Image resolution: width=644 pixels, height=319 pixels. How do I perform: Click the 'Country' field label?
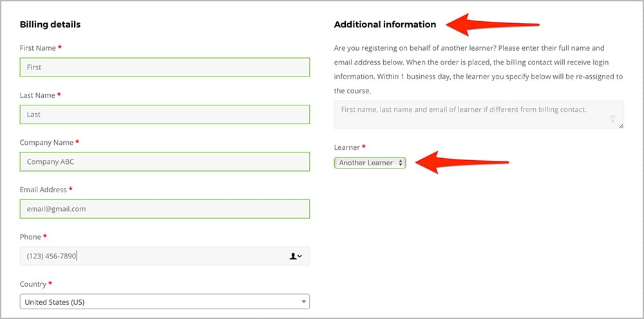(x=33, y=284)
